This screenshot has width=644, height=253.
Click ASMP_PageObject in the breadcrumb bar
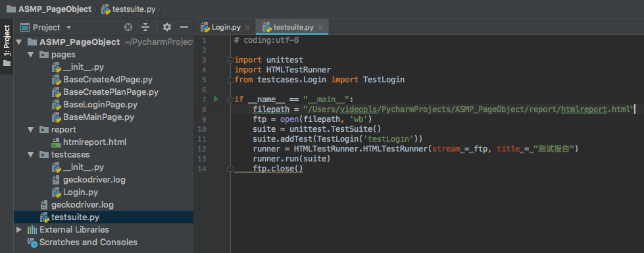55,9
